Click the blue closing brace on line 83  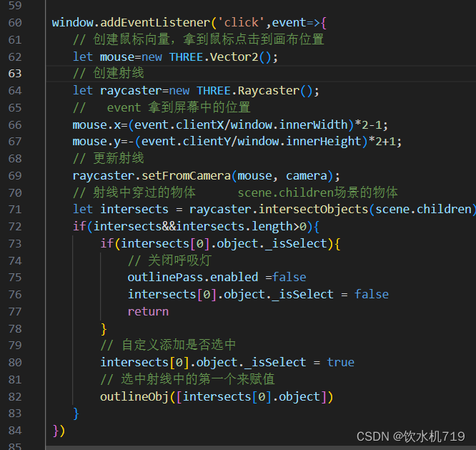[76, 414]
